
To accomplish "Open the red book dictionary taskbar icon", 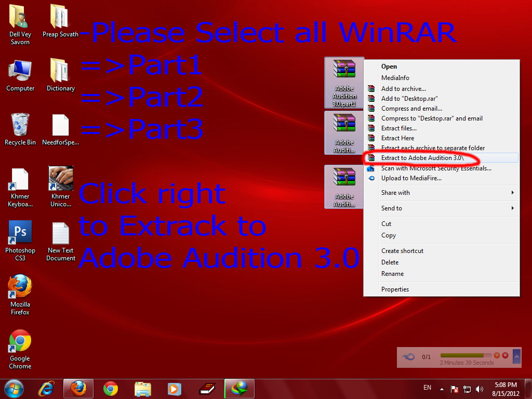I will (207, 389).
